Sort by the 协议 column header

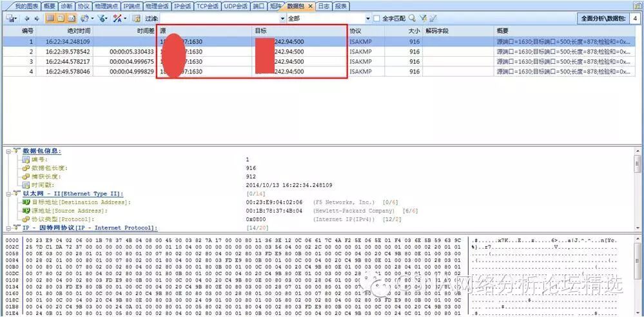pyautogui.click(x=366, y=31)
